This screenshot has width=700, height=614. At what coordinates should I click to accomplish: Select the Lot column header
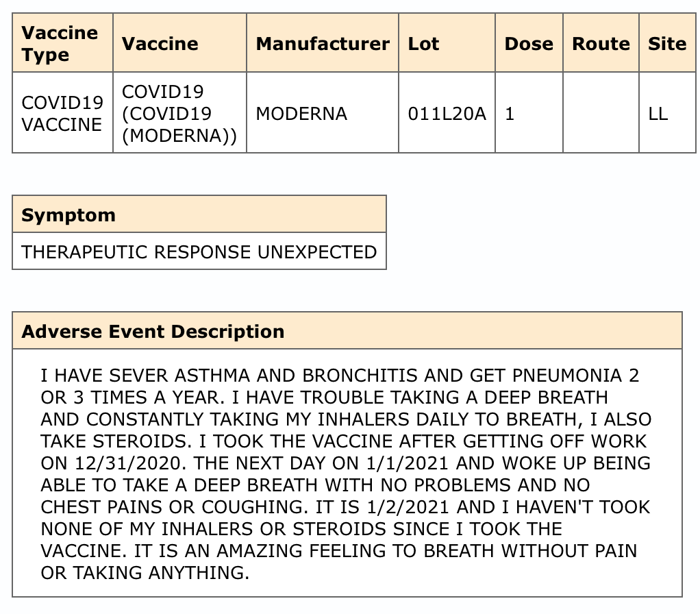click(x=447, y=43)
